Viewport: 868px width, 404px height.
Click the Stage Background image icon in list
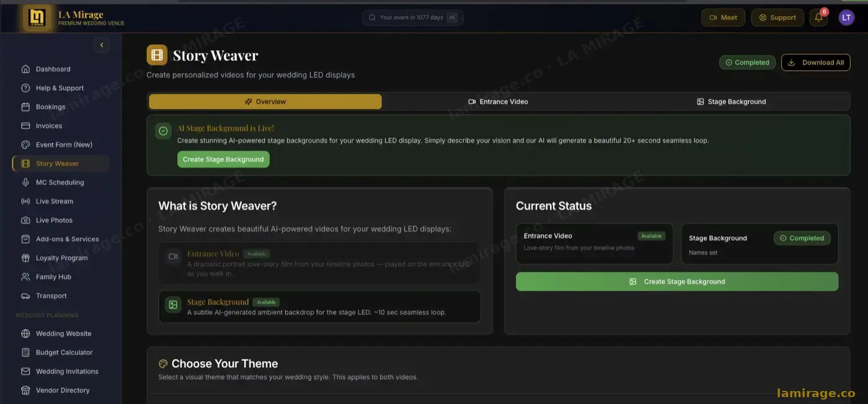(173, 304)
